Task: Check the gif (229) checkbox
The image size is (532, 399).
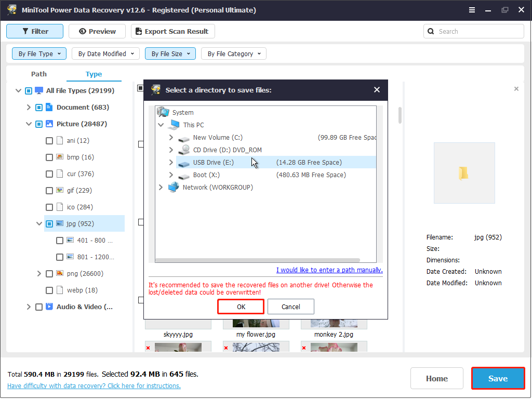Action: click(49, 190)
